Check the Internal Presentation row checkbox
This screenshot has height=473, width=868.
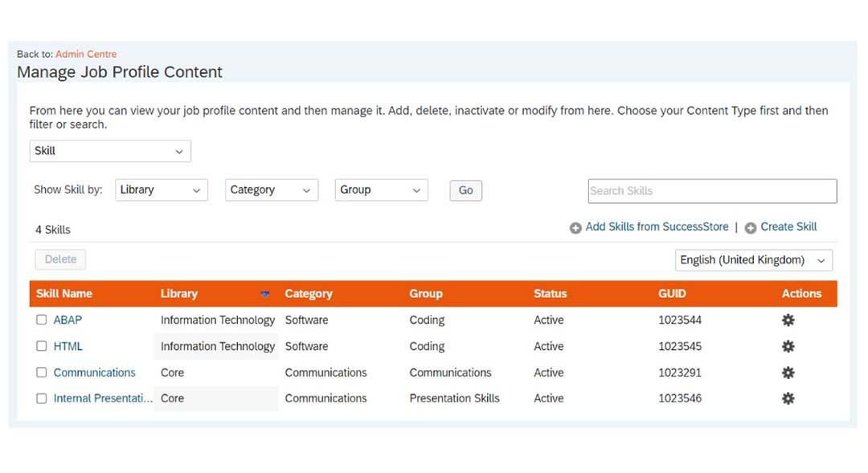(41, 398)
